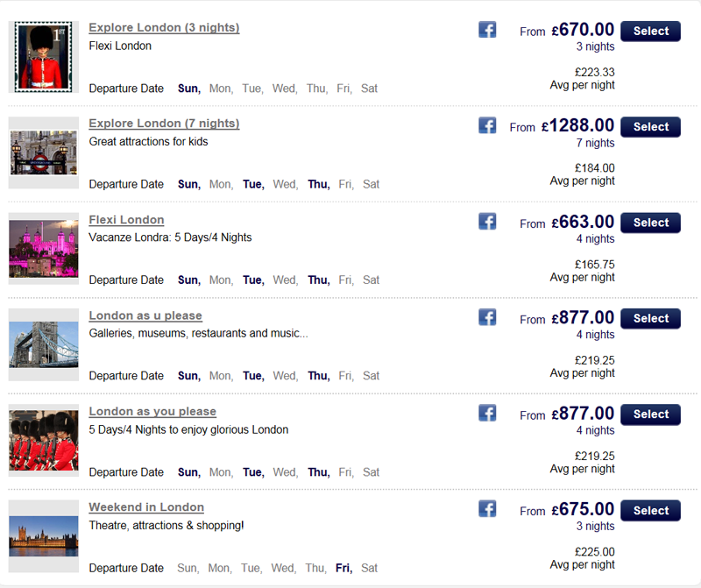This screenshot has height=588, width=701.
Task: Click the Houses of Parliament thumbnail
Action: pyautogui.click(x=43, y=536)
